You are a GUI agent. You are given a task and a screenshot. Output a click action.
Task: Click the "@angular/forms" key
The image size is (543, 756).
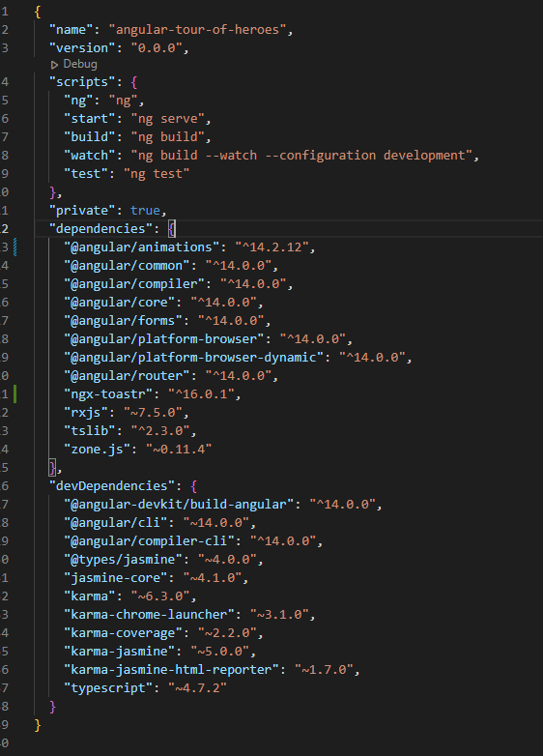coord(127,320)
